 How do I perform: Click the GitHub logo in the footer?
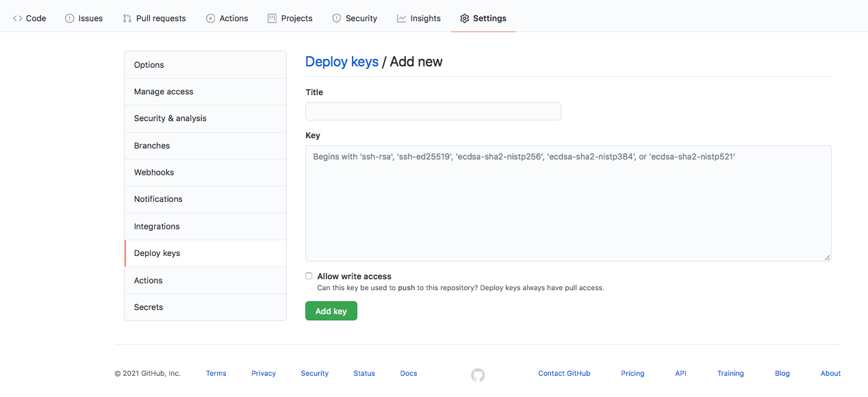click(x=477, y=375)
